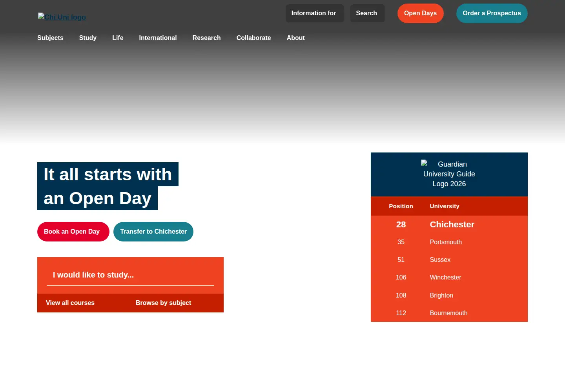Screen dimensions: 565x392
Task: Open the Subjects menu
Action: (50, 38)
